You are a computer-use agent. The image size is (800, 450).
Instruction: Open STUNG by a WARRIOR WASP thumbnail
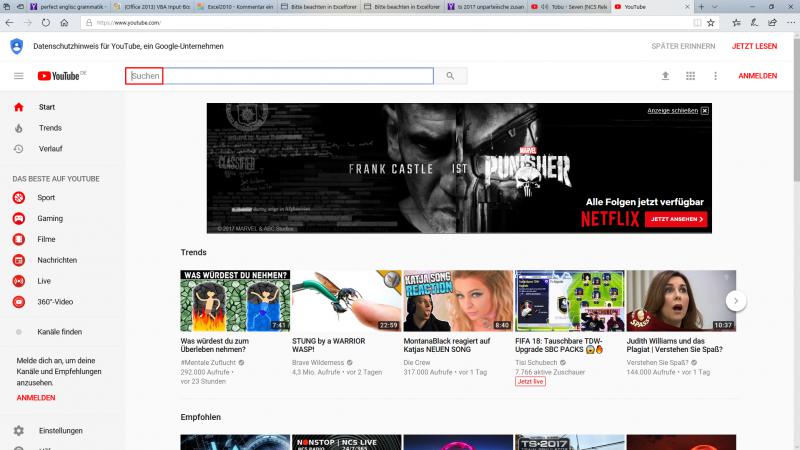click(x=346, y=301)
